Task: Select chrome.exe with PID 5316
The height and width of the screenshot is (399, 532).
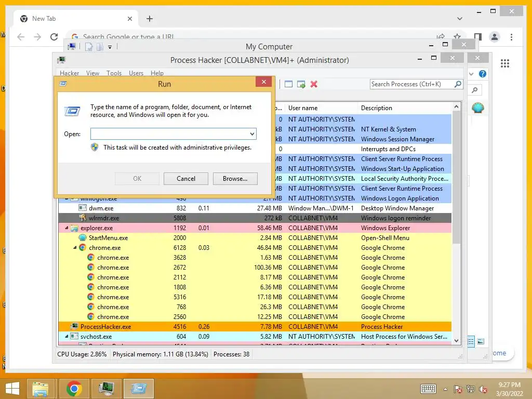Action: click(x=255, y=297)
